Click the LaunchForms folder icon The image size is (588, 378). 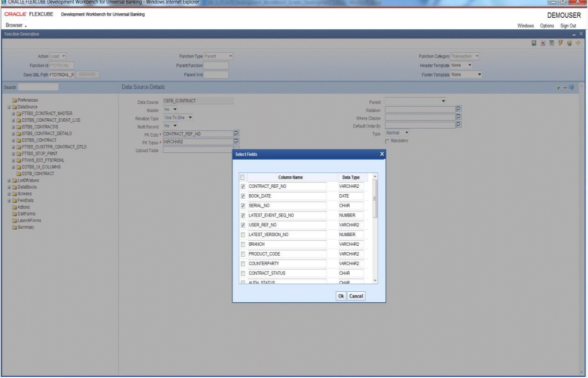pos(14,221)
